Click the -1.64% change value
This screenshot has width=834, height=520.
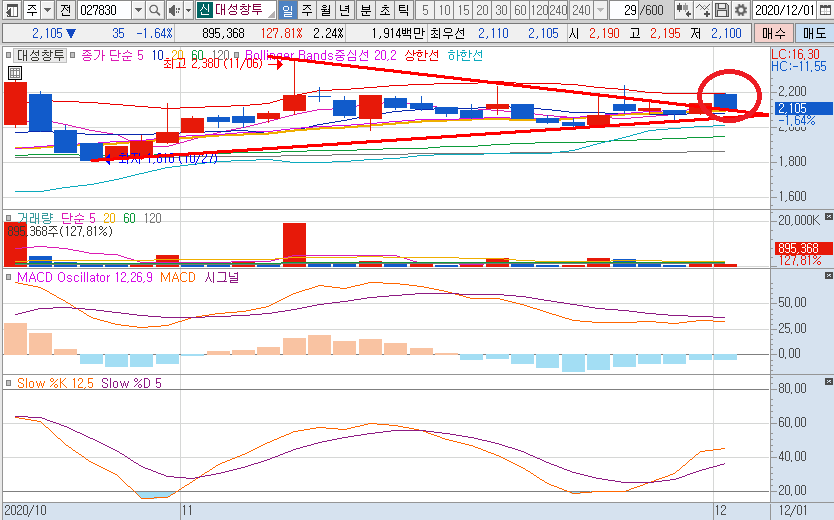click(154, 33)
